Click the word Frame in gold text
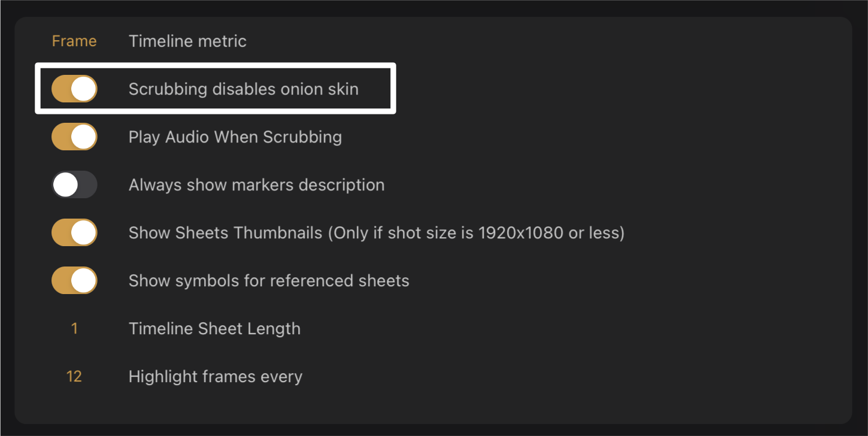The height and width of the screenshot is (436, 868). point(74,41)
